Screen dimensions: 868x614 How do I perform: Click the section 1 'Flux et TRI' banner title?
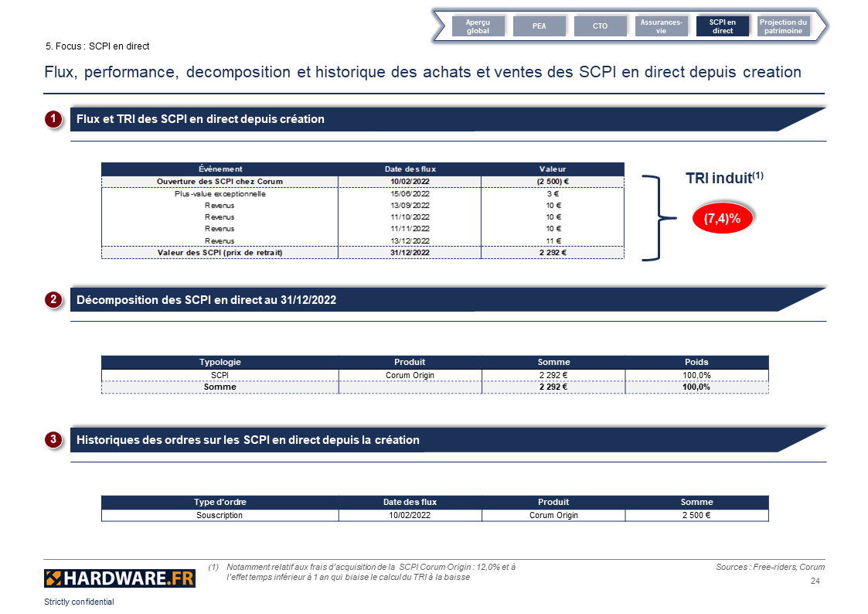(200, 119)
